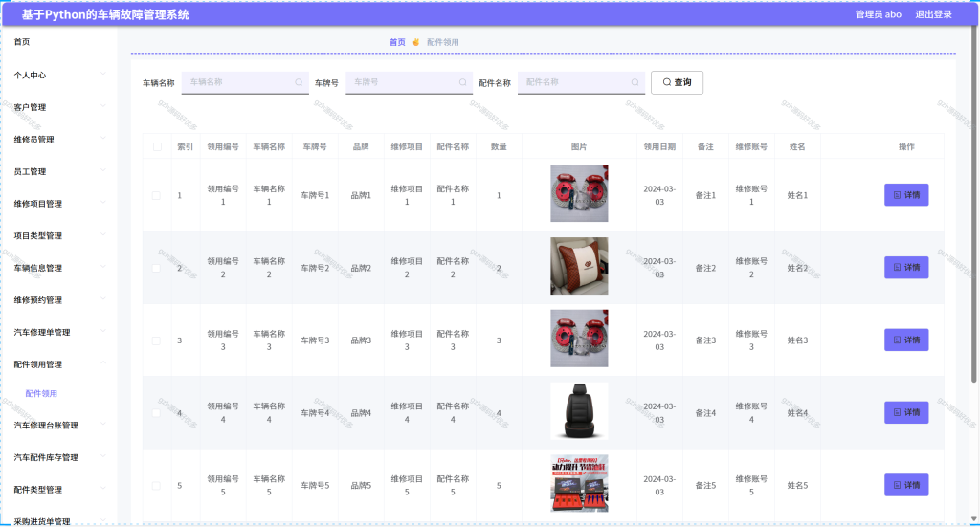The height and width of the screenshot is (527, 980).
Task: Click the 管理员 abo user label
Action: click(x=879, y=14)
